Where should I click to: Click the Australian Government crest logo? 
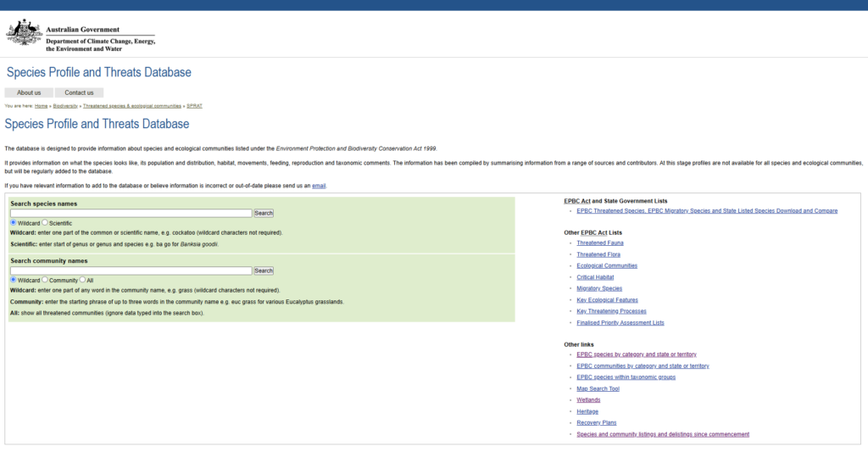pos(24,34)
